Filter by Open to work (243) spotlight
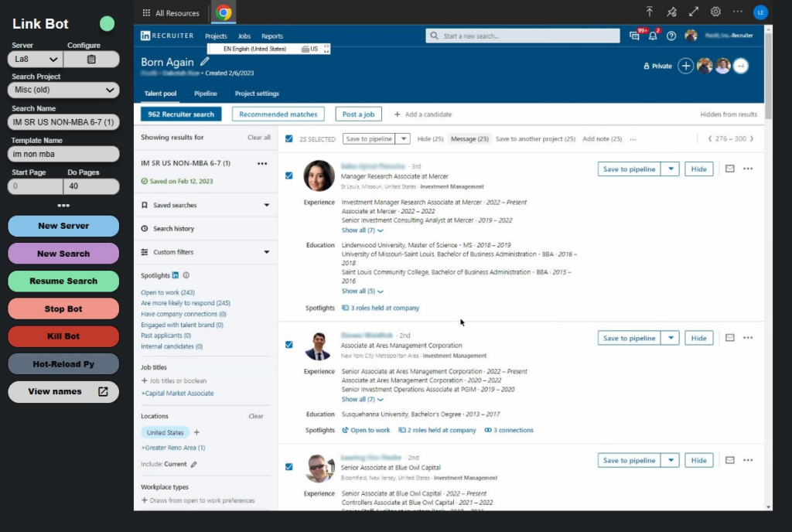Screen dimensions: 792x532 point(168,293)
